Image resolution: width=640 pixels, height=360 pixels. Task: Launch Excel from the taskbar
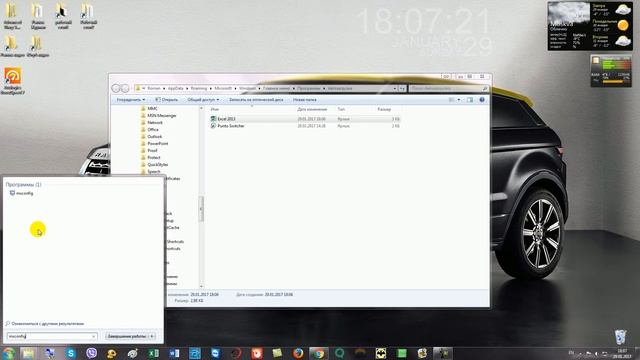[153, 353]
